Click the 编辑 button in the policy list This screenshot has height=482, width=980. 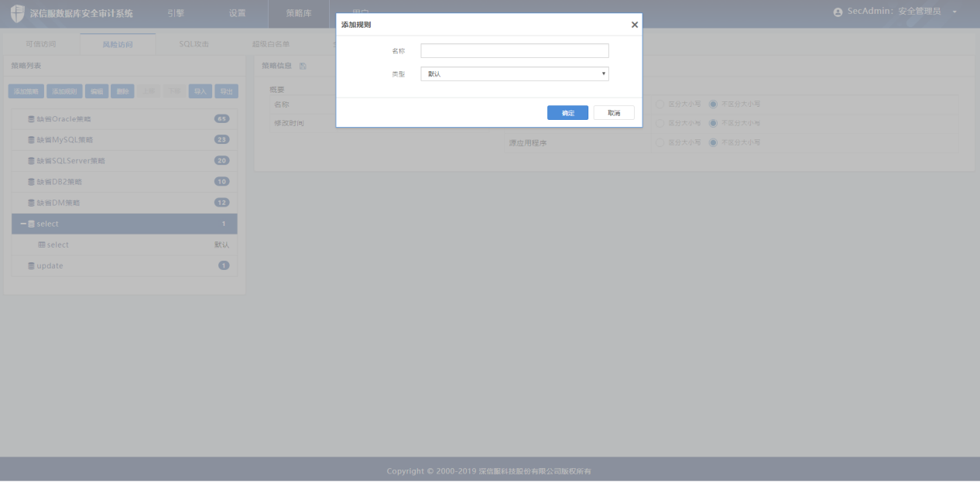(97, 91)
